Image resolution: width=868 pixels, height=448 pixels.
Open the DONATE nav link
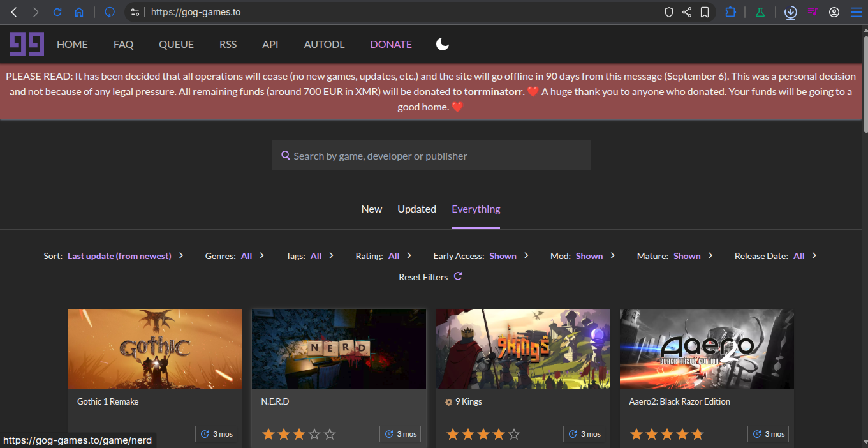391,44
